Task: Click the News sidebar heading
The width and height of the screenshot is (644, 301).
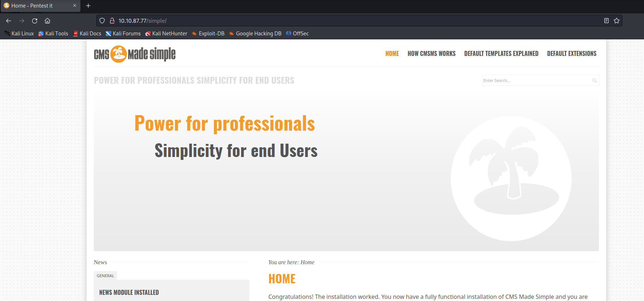Action: [x=100, y=262]
